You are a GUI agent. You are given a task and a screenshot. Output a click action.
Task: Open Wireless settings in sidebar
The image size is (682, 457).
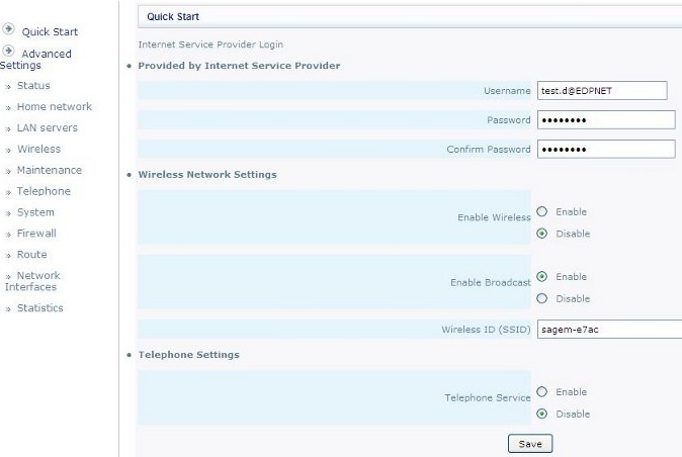[x=39, y=149]
